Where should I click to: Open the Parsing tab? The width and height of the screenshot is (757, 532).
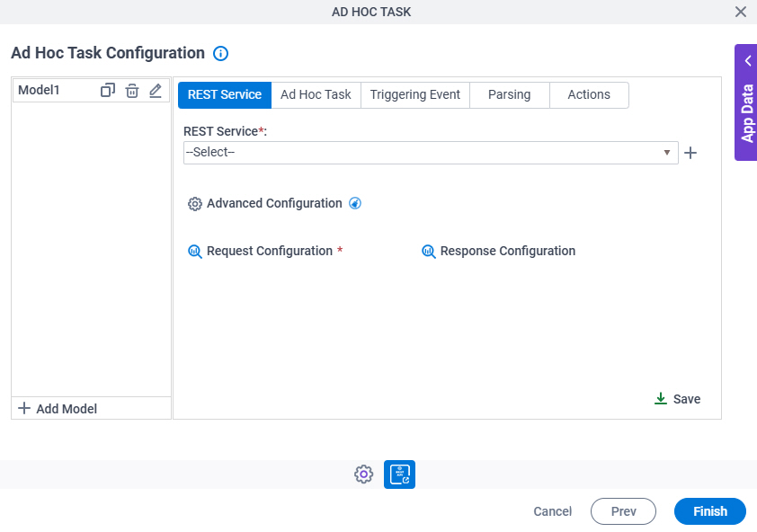[510, 94]
